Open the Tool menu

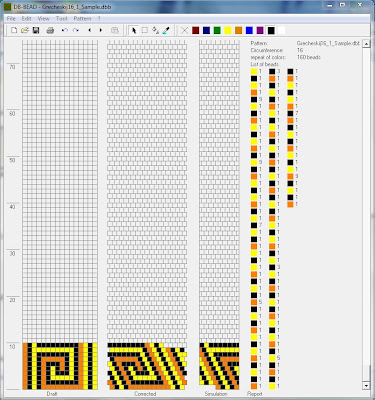click(x=62, y=19)
